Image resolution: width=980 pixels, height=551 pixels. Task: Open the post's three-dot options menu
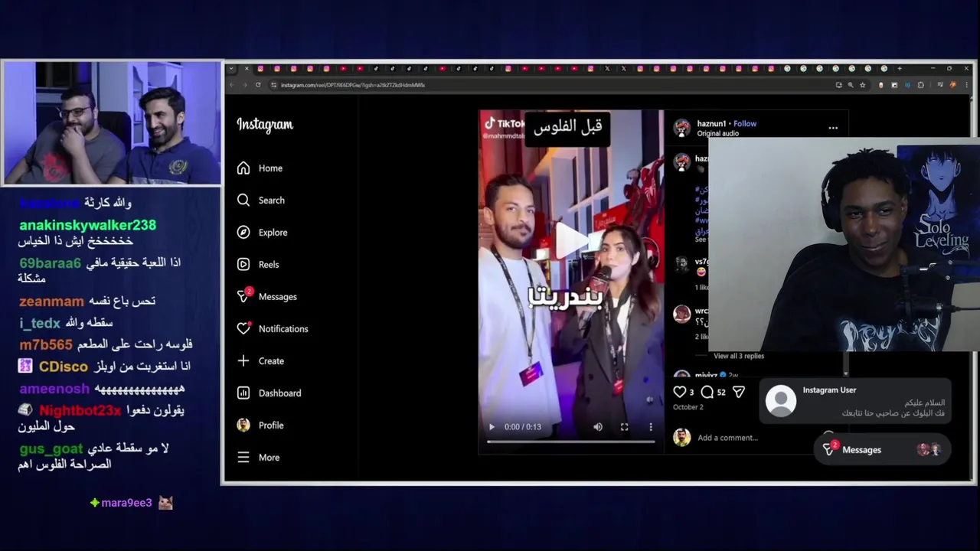[833, 128]
